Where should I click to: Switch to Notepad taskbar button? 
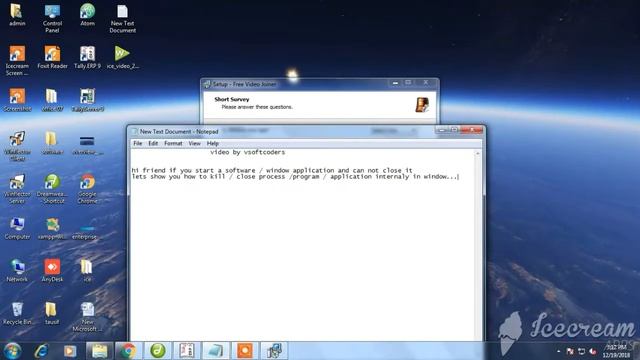coord(216,351)
